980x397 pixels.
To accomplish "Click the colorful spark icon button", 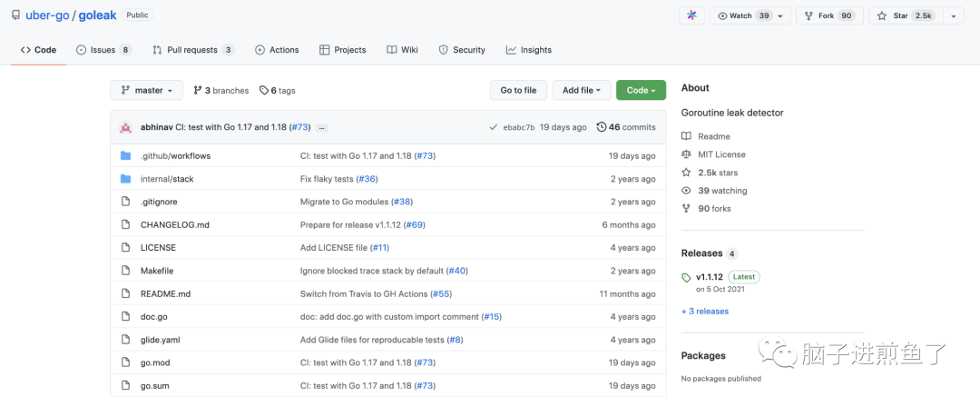I will pyautogui.click(x=691, y=15).
